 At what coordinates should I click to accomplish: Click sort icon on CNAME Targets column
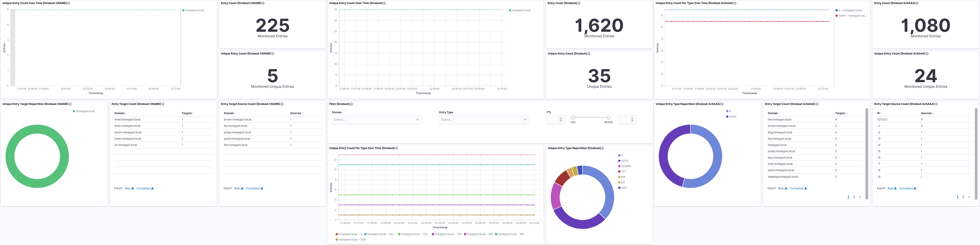coord(193,113)
